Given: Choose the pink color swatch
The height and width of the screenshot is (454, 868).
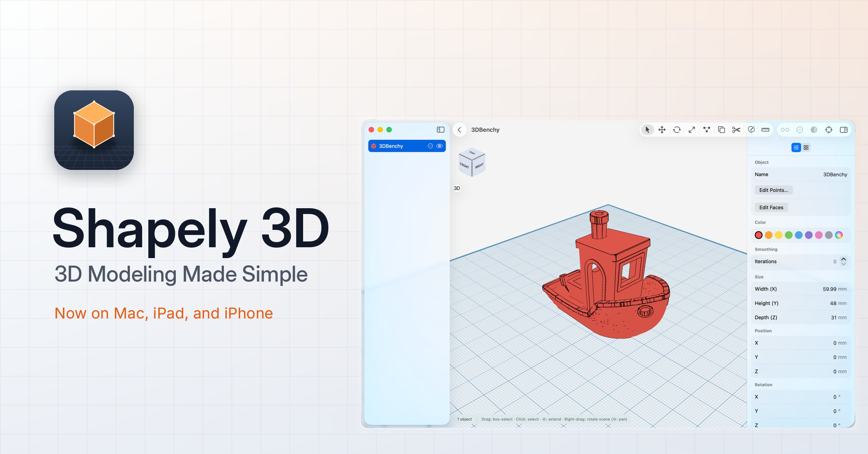Looking at the screenshot, I should [x=819, y=235].
